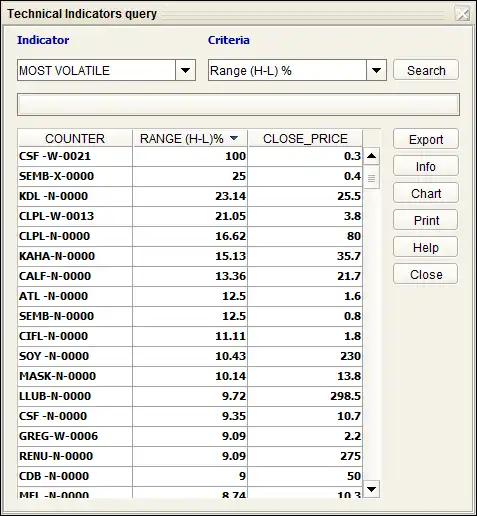
Task: Click the close price 298.5
Action: tap(346, 396)
